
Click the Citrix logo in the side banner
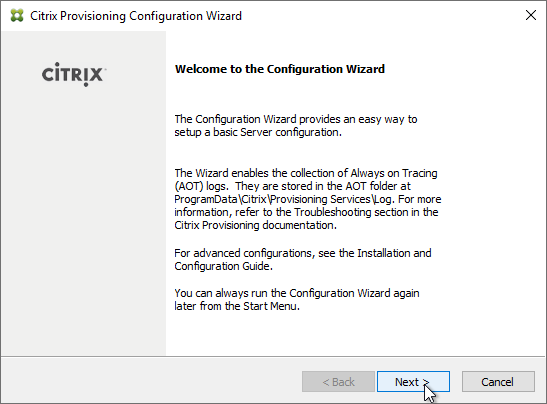point(74,74)
